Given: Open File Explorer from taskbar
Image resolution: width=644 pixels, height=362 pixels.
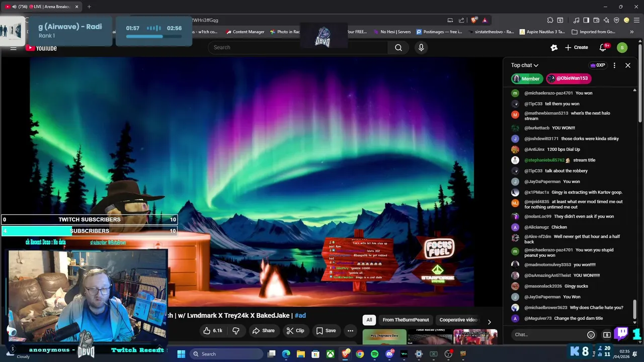Looking at the screenshot, I should 301,354.
